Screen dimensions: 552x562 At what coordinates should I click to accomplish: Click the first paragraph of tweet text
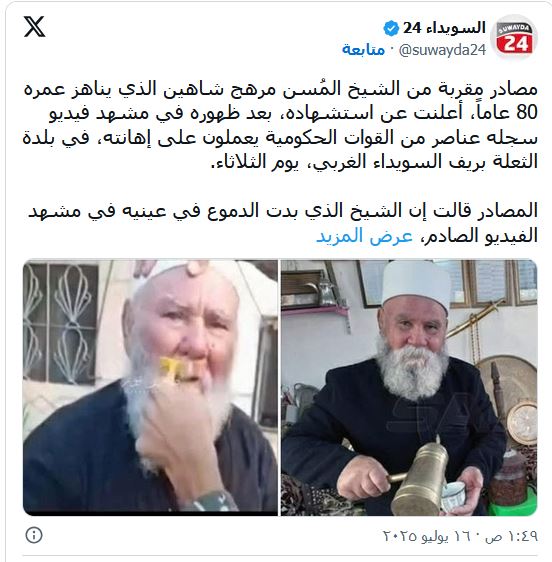tap(280, 125)
